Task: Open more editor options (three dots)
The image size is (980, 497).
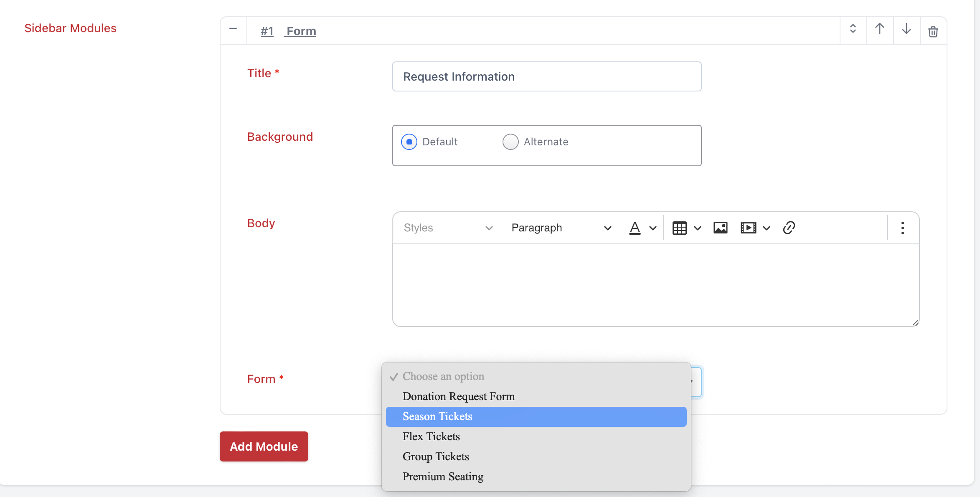Action: [903, 228]
